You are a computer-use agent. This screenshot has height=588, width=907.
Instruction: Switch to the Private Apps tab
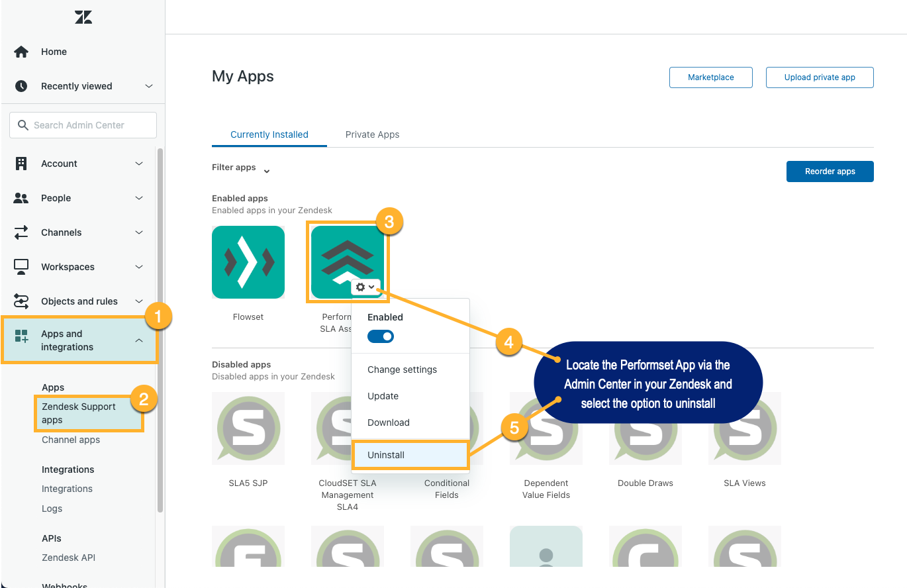[373, 134]
